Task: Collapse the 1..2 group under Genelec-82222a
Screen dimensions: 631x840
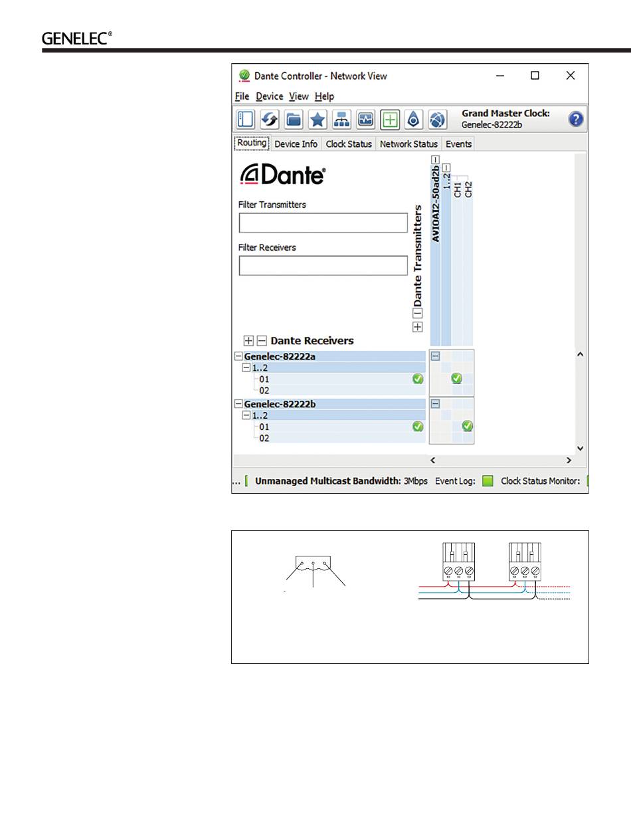Action: coord(246,367)
